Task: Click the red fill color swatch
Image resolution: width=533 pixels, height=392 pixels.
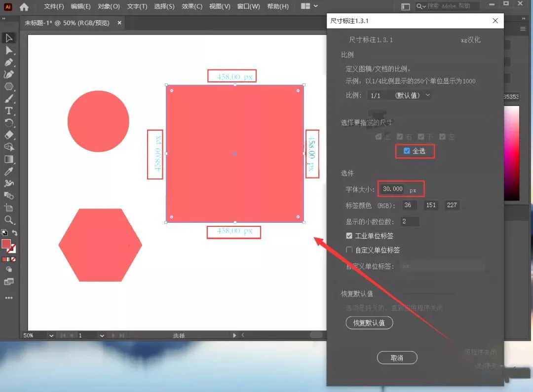Action: pyautogui.click(x=6, y=244)
